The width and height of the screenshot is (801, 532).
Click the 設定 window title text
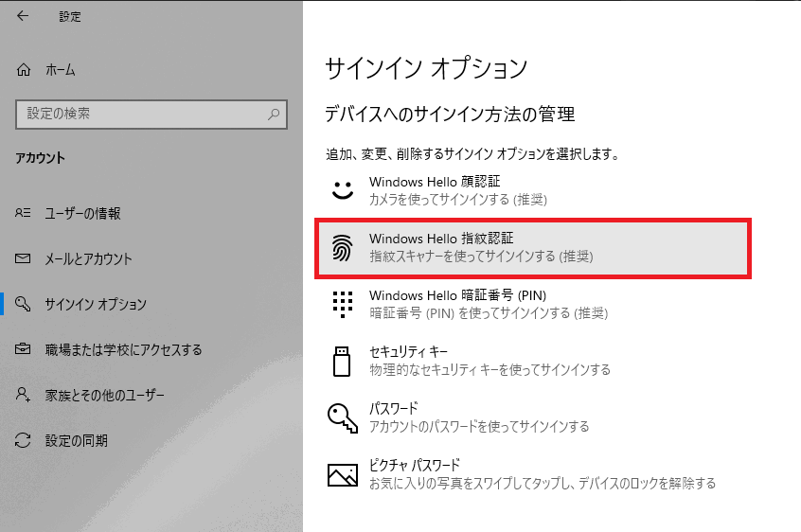coord(70,17)
